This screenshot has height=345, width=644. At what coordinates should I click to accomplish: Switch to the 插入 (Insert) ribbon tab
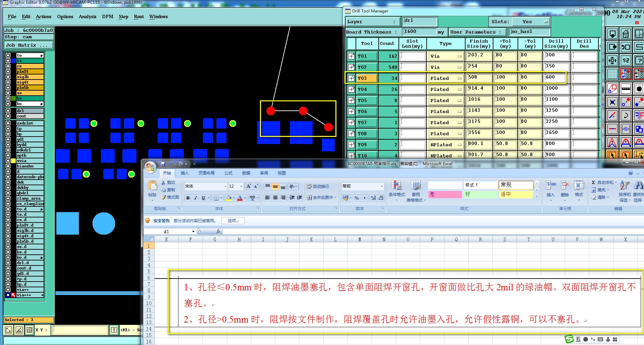point(184,173)
